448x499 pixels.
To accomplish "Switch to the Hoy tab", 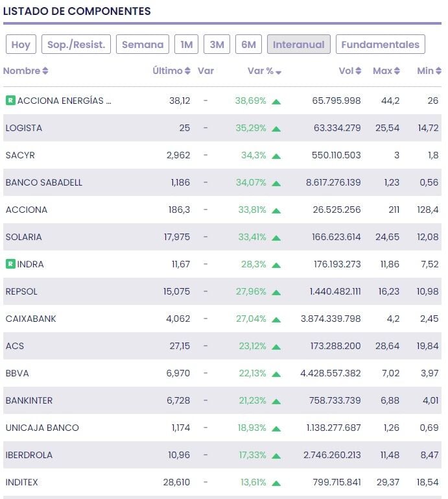I will [x=21, y=44].
